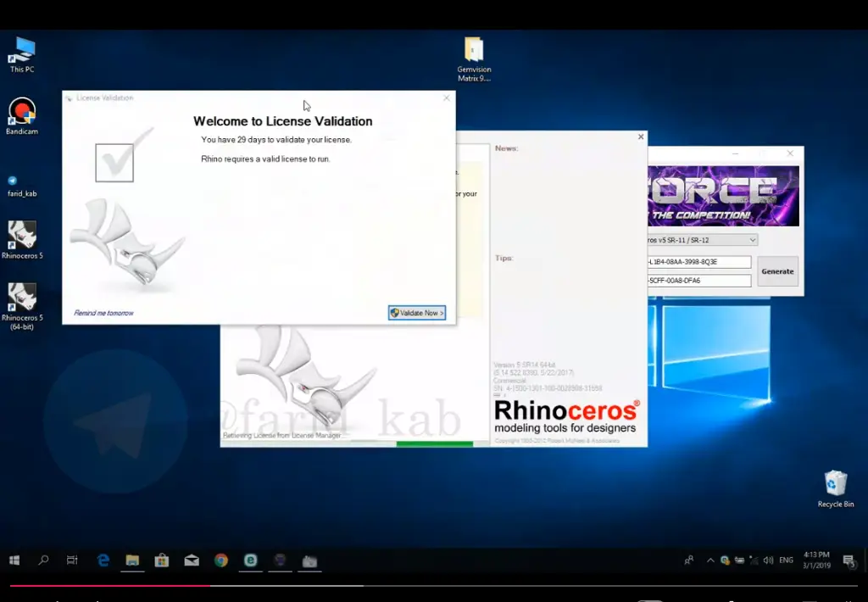Click the Generate button in the keygen window
Viewport: 868px width, 602px height.
[x=777, y=271]
